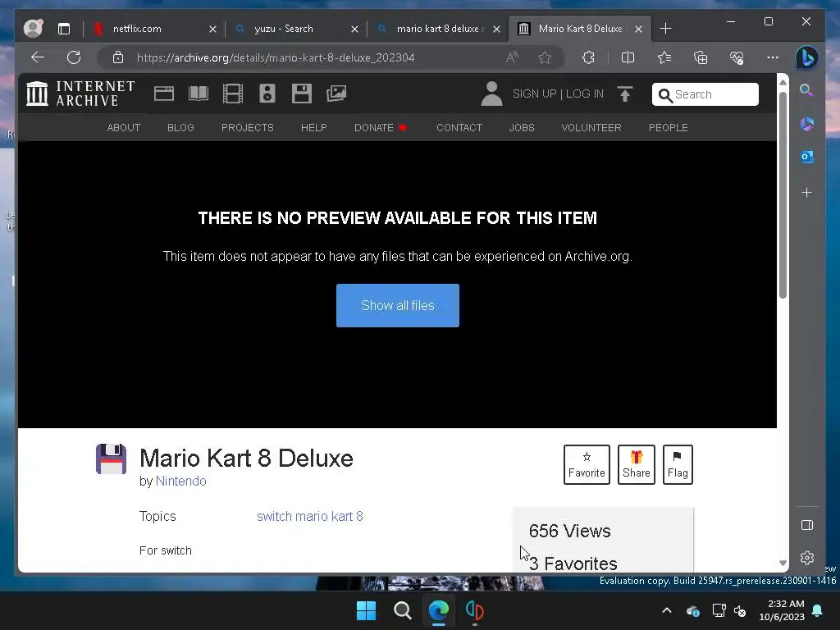This screenshot has height=630, width=840.
Task: Open the Images icon in Archive header
Action: click(336, 94)
